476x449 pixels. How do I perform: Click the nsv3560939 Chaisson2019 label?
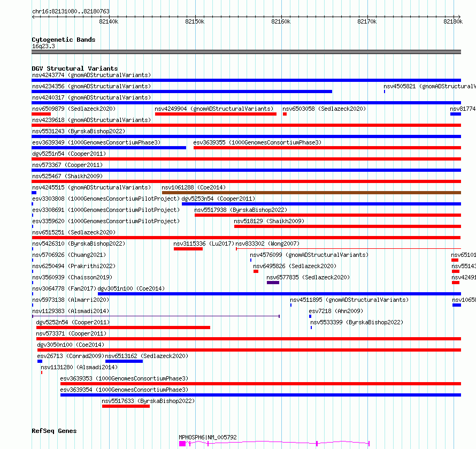[x=72, y=277]
